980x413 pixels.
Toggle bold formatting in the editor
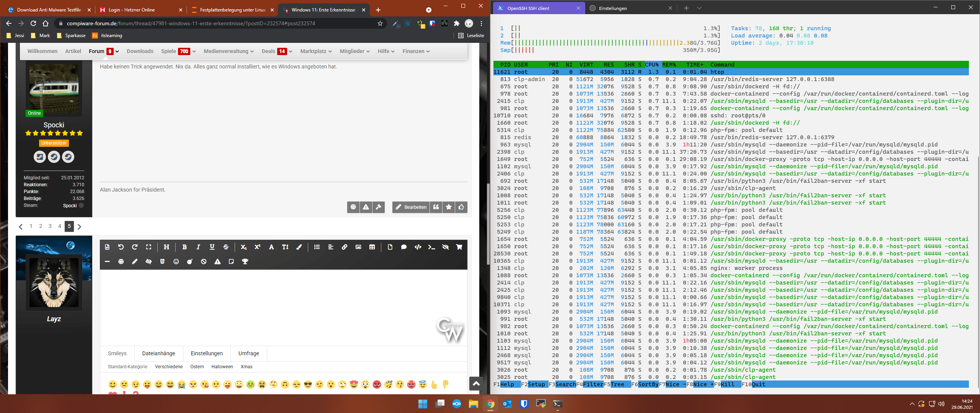185,247
